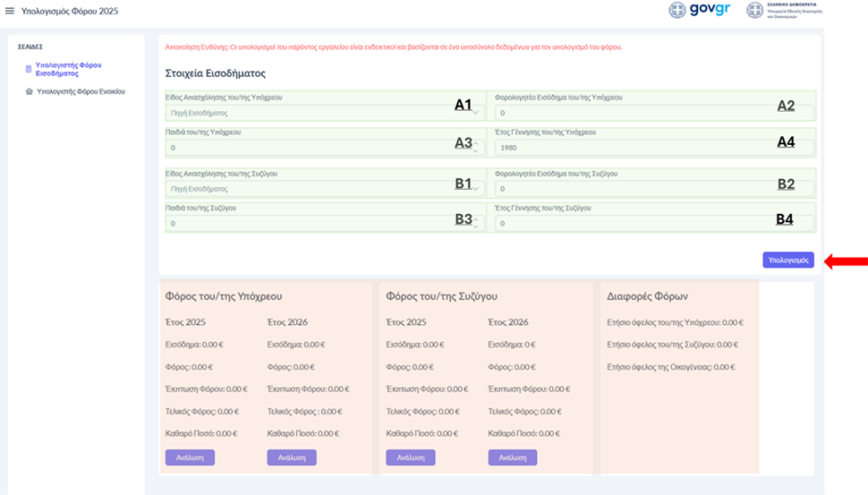Open the hamburger menu at top left
This screenshot has width=868, height=495.
click(x=10, y=11)
